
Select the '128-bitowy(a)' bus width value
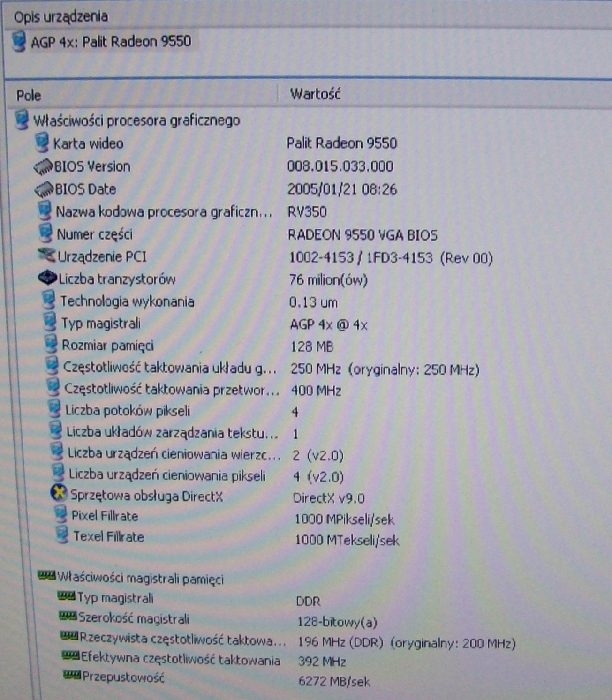tap(337, 622)
